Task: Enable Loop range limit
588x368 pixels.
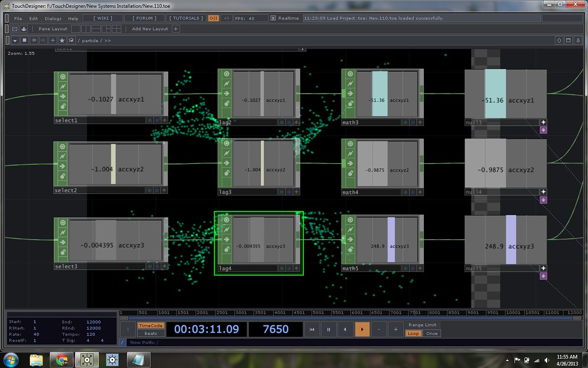Action: [413, 333]
